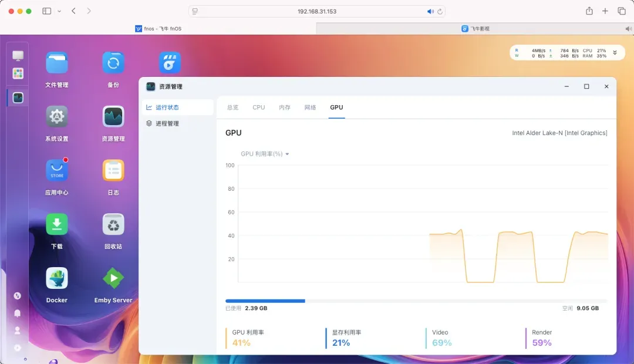Click the 飞牛影视 browser tab
Viewport: 634px width, 364px height.
click(474, 28)
